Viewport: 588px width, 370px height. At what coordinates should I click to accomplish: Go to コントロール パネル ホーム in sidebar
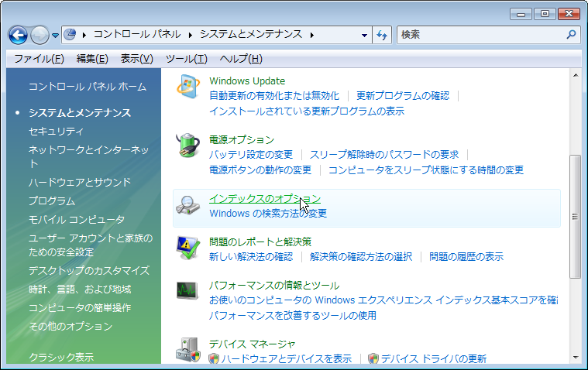click(x=88, y=87)
